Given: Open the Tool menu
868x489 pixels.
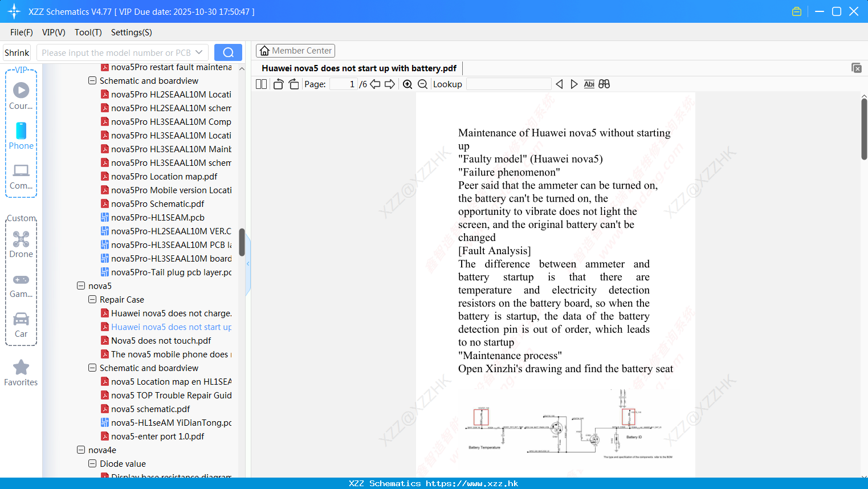Looking at the screenshot, I should (x=88, y=32).
